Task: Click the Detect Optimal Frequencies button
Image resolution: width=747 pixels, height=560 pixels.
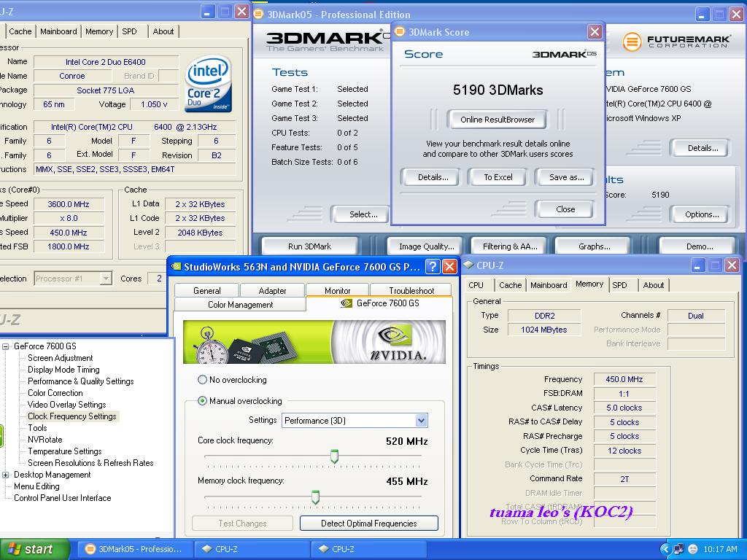Action: click(368, 524)
